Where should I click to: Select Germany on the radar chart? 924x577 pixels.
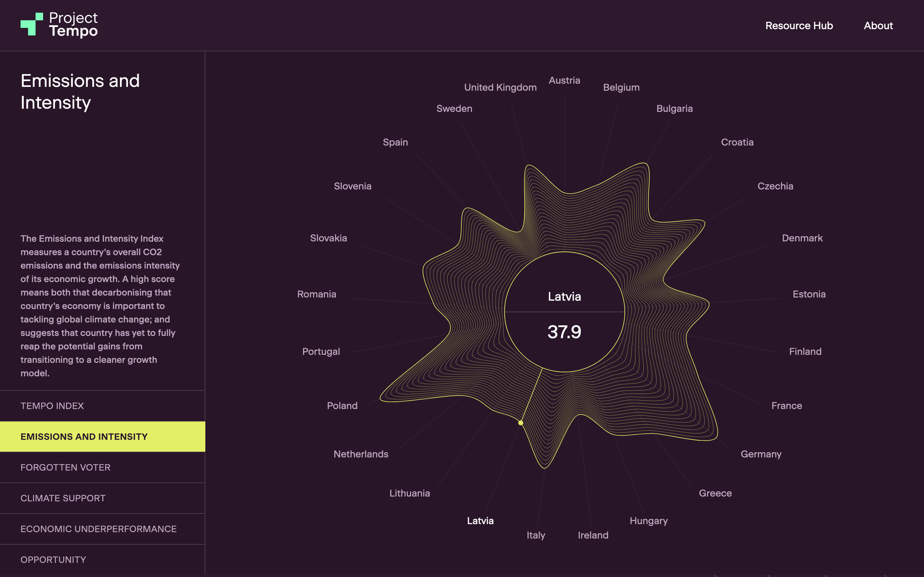point(761,454)
